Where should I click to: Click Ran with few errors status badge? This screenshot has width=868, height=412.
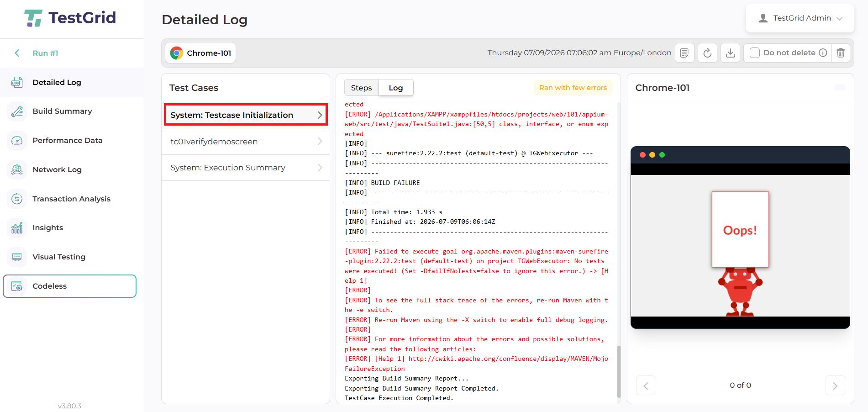[x=573, y=88]
